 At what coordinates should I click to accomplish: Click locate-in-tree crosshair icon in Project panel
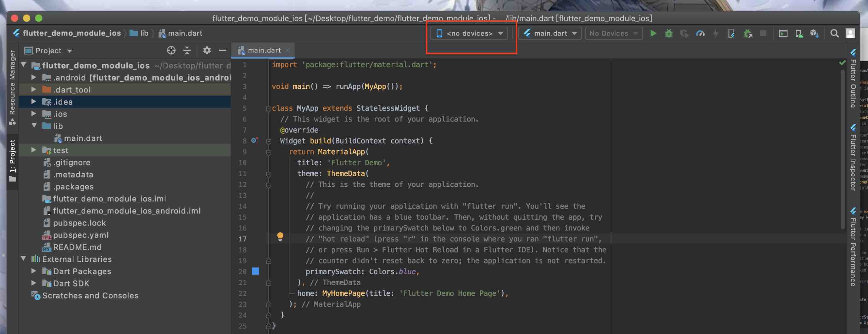tap(171, 51)
